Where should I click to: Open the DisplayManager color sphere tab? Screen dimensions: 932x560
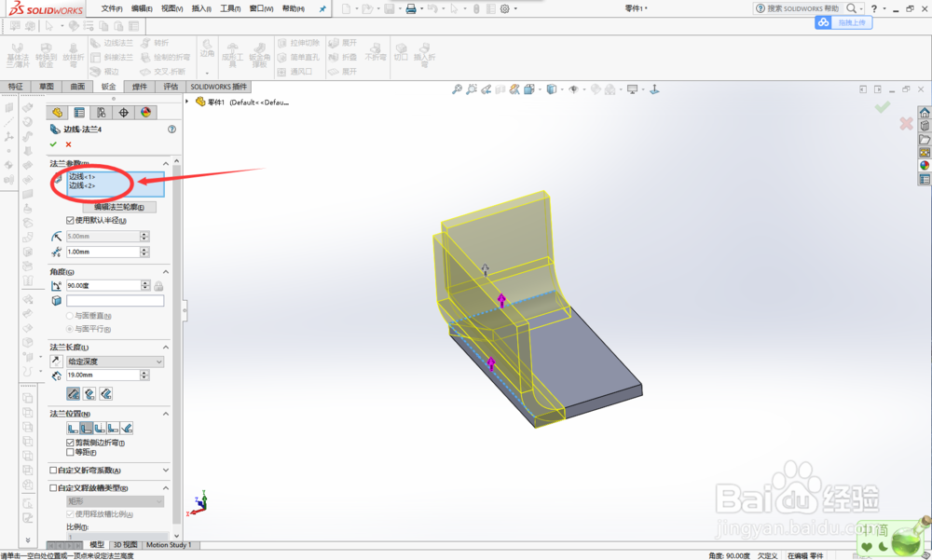click(145, 113)
